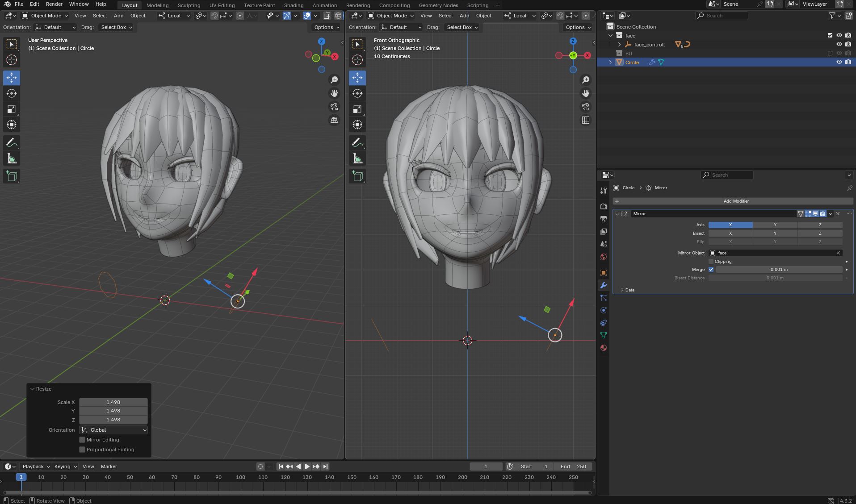Viewport: 856px width, 504px height.
Task: Select the Rotate tool in left viewport
Action: [x=12, y=93]
